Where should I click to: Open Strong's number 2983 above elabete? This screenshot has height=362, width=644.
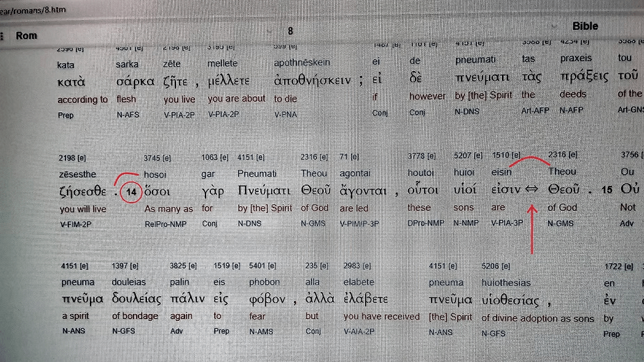click(358, 267)
